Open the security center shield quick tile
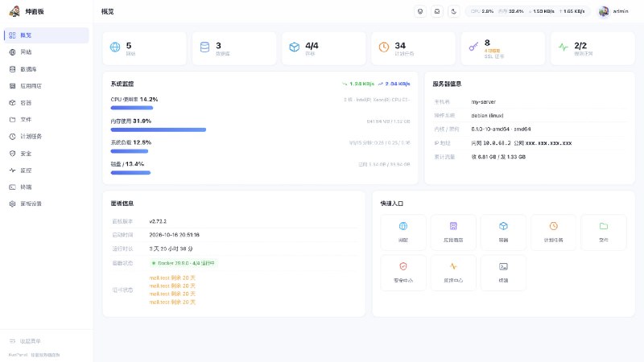This screenshot has width=644, height=362. click(x=403, y=273)
